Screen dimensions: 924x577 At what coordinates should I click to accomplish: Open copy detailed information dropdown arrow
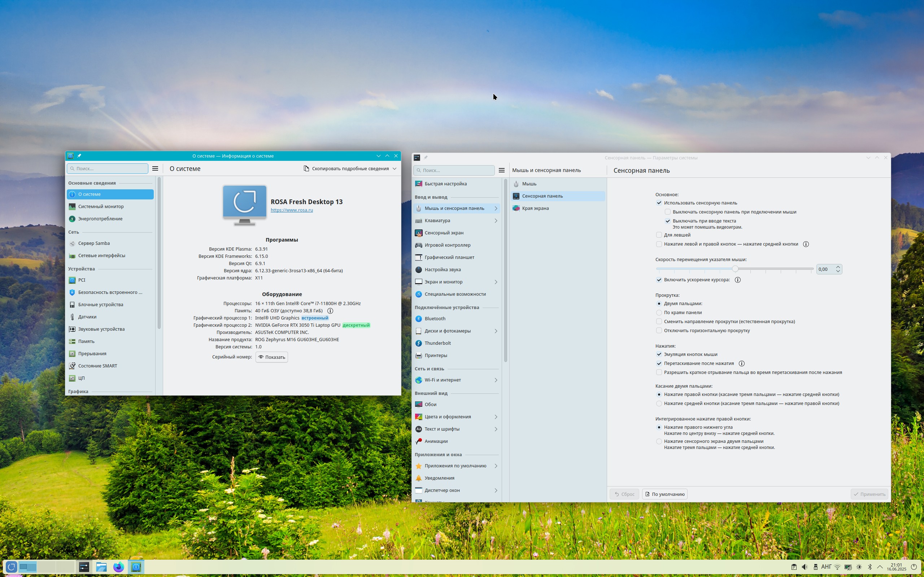tap(395, 169)
